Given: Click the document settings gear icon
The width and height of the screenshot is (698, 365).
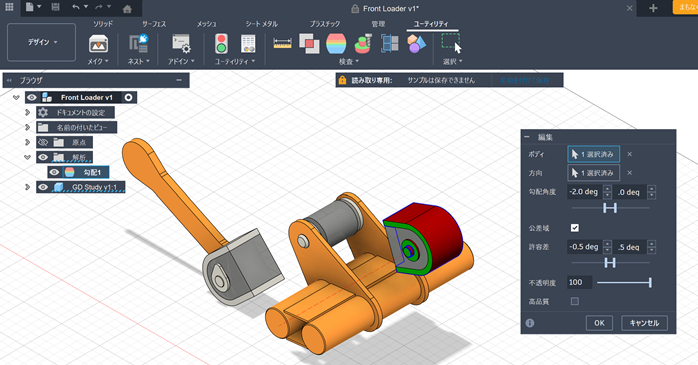Looking at the screenshot, I should 43,112.
